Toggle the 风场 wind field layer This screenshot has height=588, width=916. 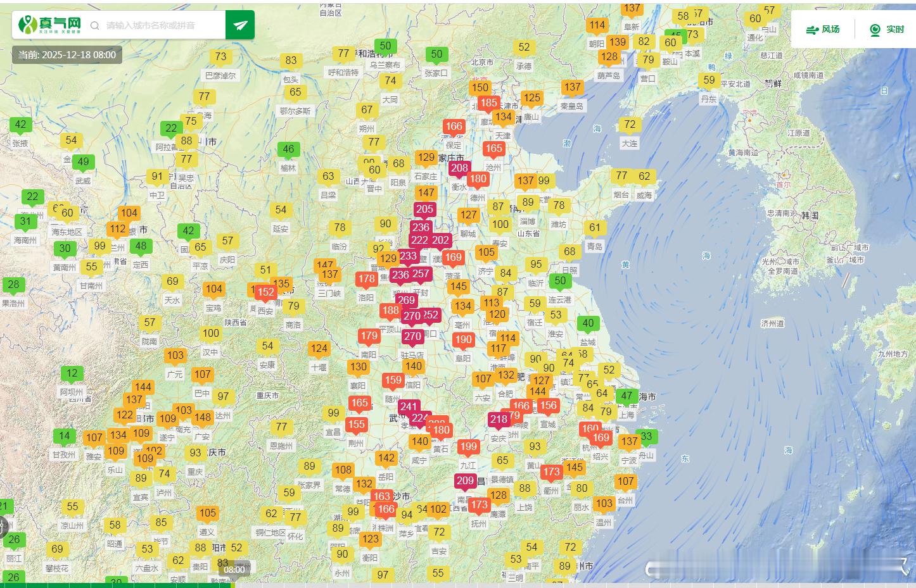coord(823,29)
